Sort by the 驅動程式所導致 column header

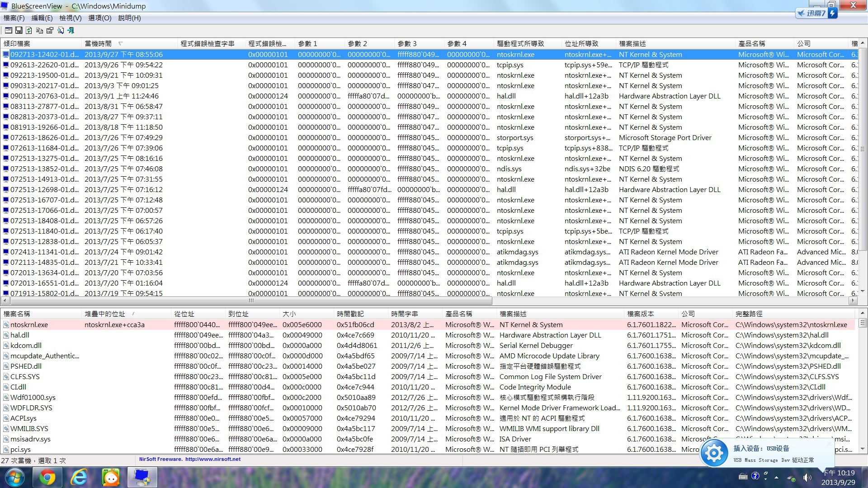528,43
